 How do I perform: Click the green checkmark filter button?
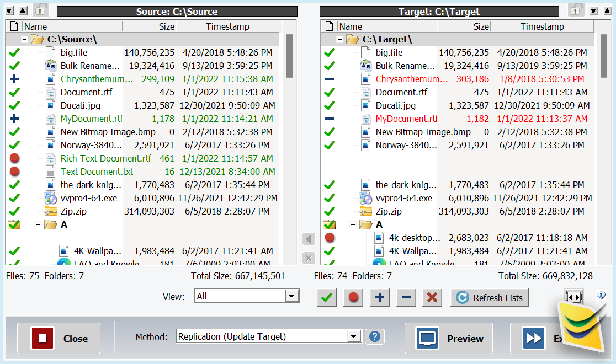coord(326,298)
